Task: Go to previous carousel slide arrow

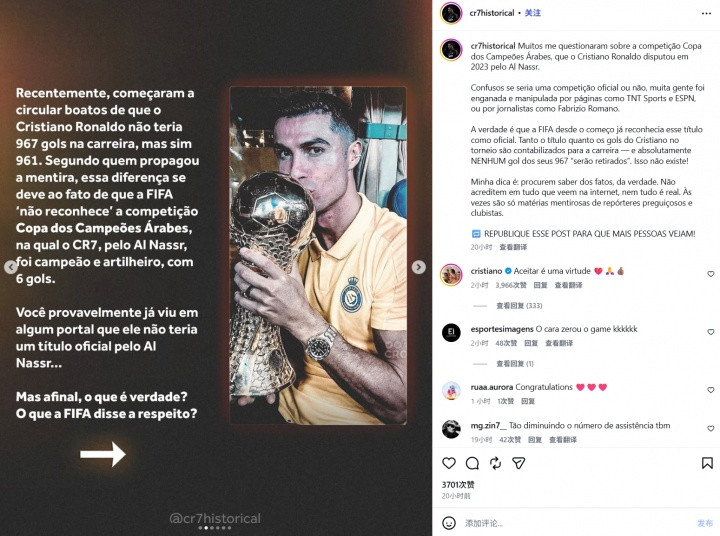Action: click(11, 267)
